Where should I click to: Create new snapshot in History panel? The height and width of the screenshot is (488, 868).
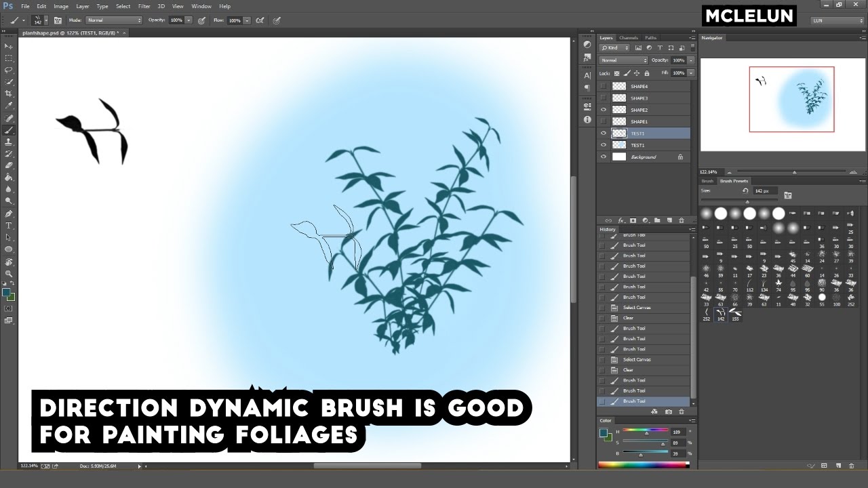tap(669, 411)
